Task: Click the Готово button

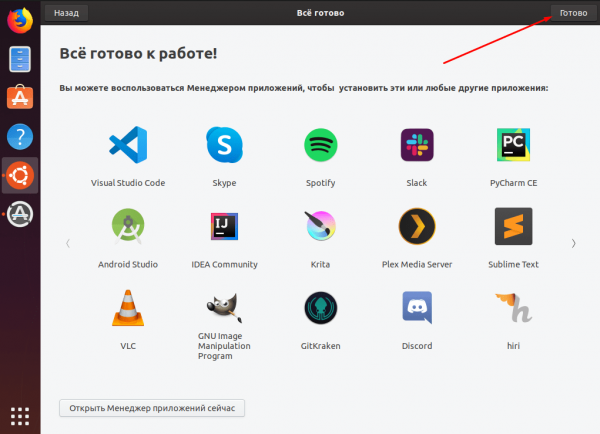Action: tap(573, 13)
